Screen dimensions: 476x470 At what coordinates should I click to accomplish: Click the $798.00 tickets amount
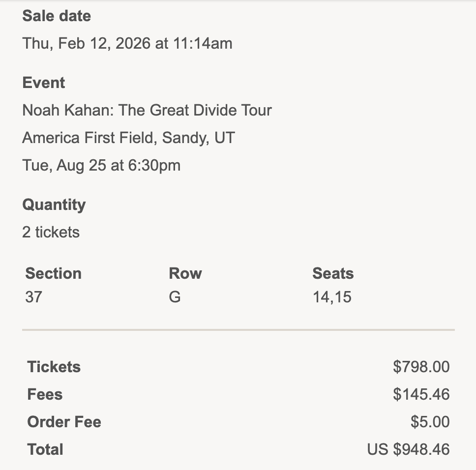click(x=421, y=367)
